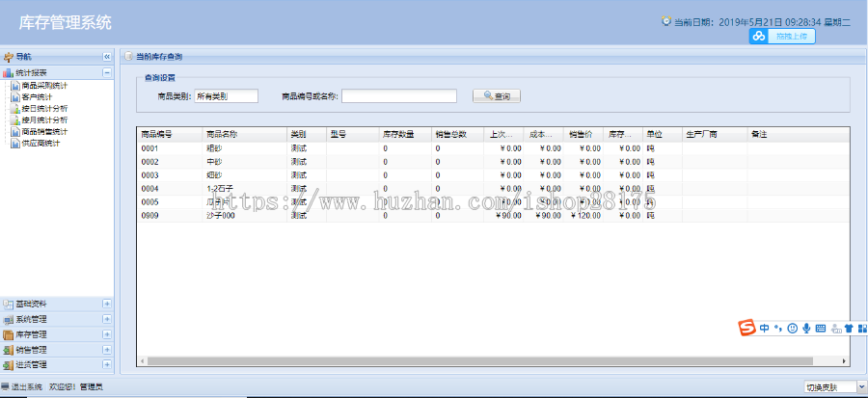Click the horizontal scrollbar of the table
868x398 pixels.
479,361
